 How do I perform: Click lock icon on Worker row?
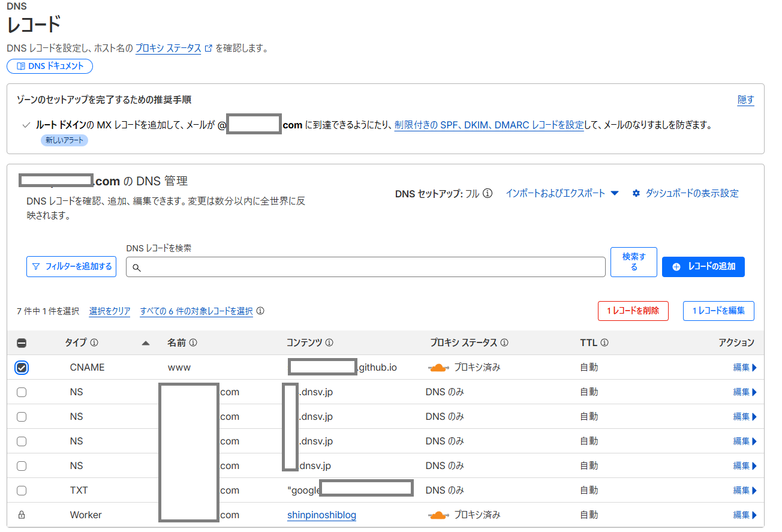pyautogui.click(x=22, y=515)
